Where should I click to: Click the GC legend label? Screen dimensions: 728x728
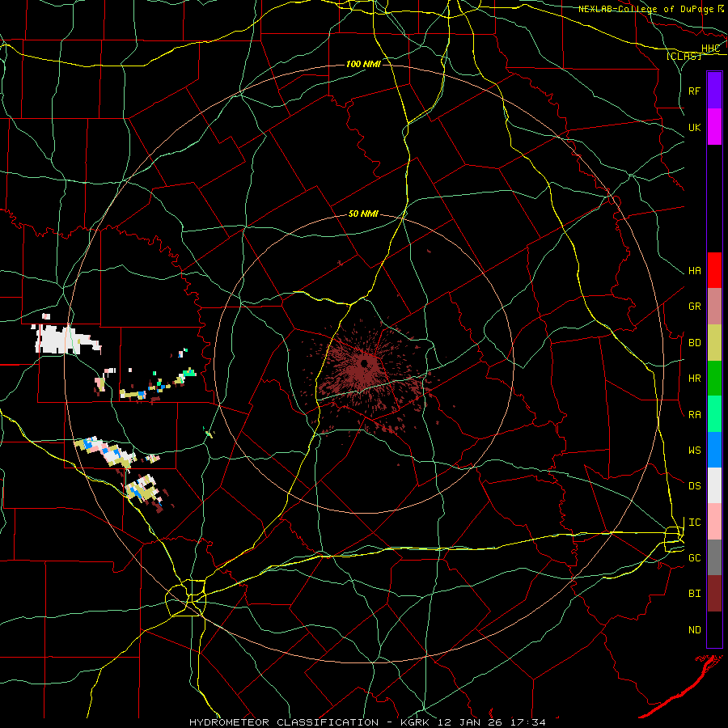[x=694, y=558]
